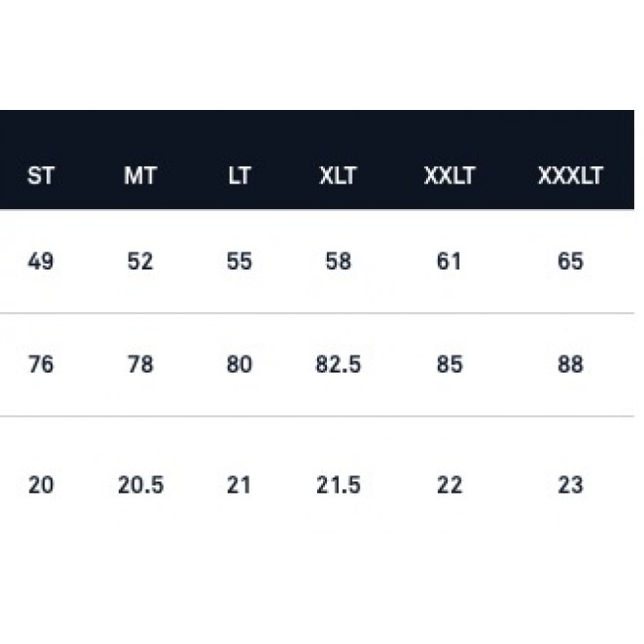This screenshot has width=644, height=644.
Task: Select the MT size column header
Action: [141, 177]
